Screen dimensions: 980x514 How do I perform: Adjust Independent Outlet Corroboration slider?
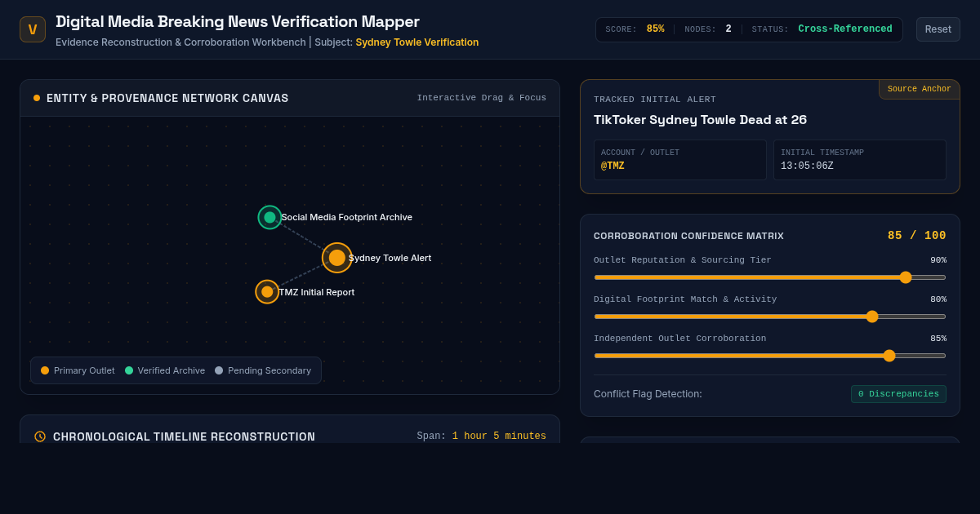pos(770,356)
